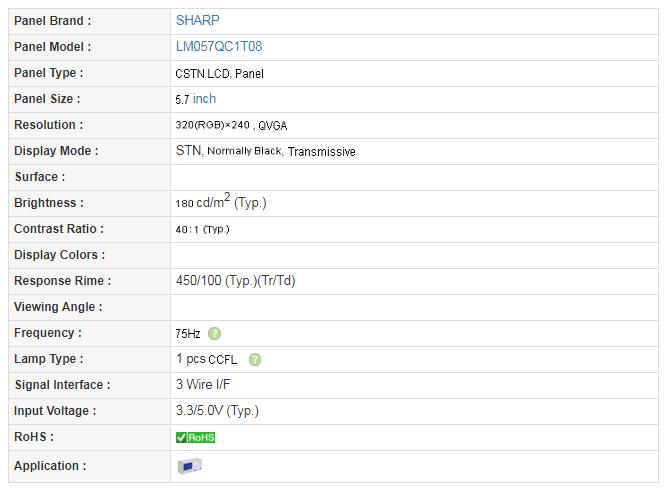Click the 180 cd/m² brightness value
This screenshot has height=495, width=665.
(220, 202)
